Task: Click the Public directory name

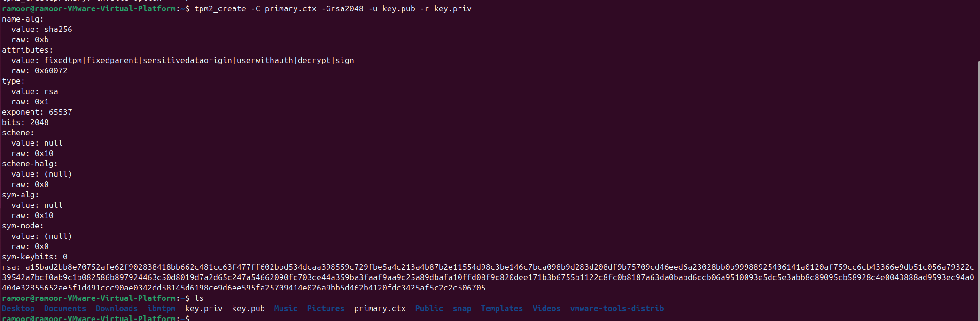Action: click(429, 308)
